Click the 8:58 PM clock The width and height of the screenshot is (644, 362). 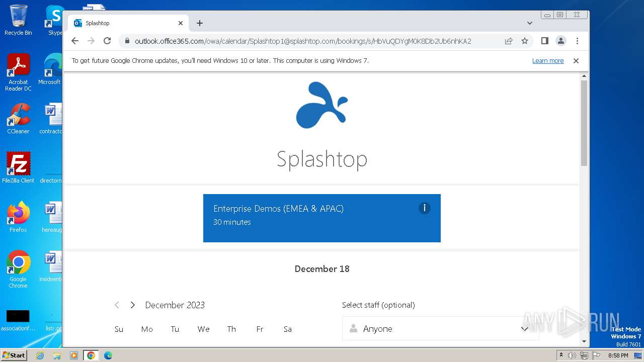618,355
